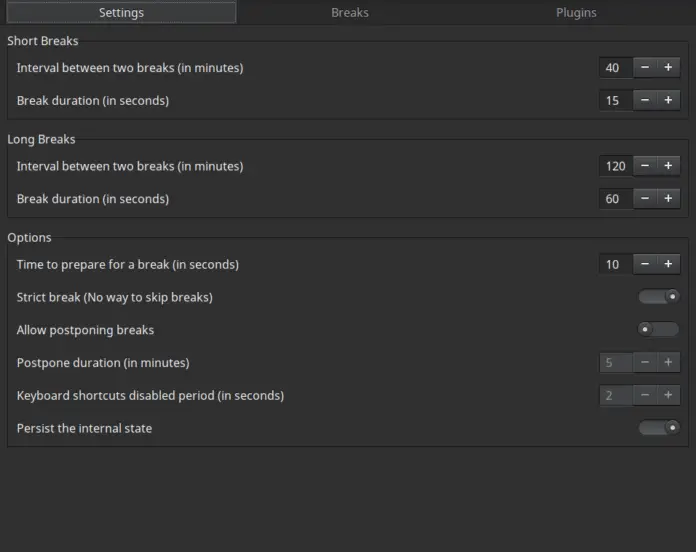Decrease long break duration with minus
Image resolution: width=696 pixels, height=552 pixels.
coord(645,199)
